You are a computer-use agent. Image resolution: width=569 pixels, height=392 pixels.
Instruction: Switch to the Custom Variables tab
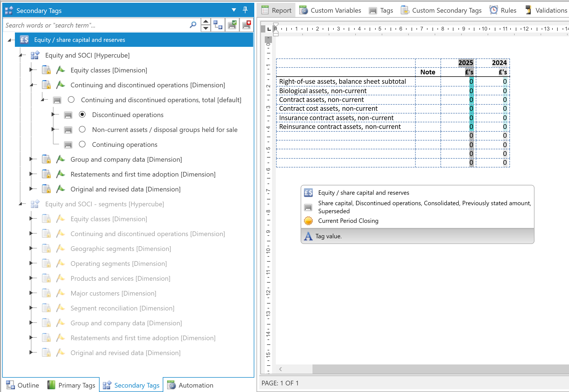click(x=330, y=10)
